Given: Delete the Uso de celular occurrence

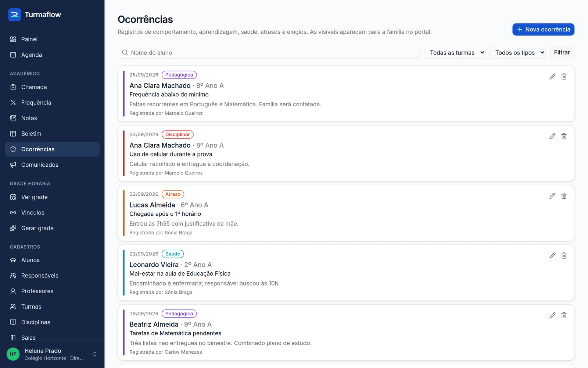Looking at the screenshot, I should pyautogui.click(x=564, y=136).
